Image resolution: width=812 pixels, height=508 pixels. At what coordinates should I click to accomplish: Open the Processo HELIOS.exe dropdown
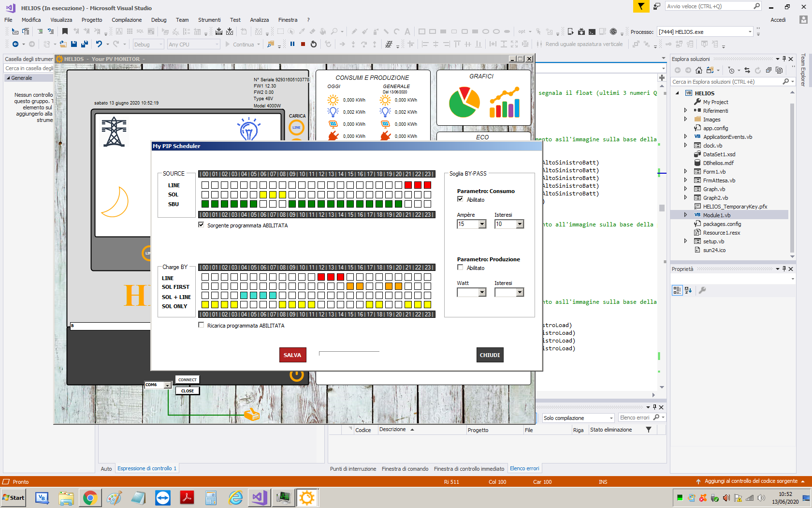coord(750,32)
